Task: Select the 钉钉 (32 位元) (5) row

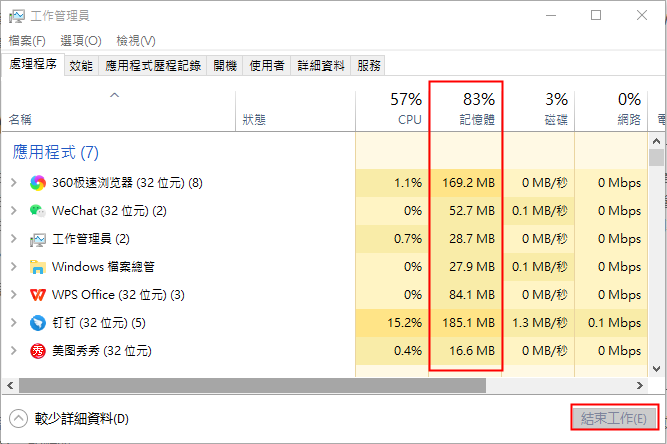Action: 325,323
